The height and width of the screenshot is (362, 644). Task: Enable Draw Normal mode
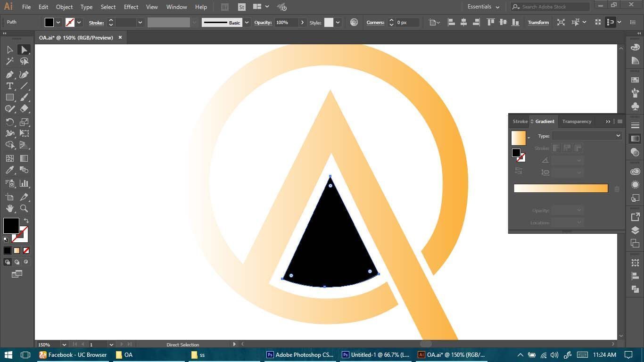(7, 262)
